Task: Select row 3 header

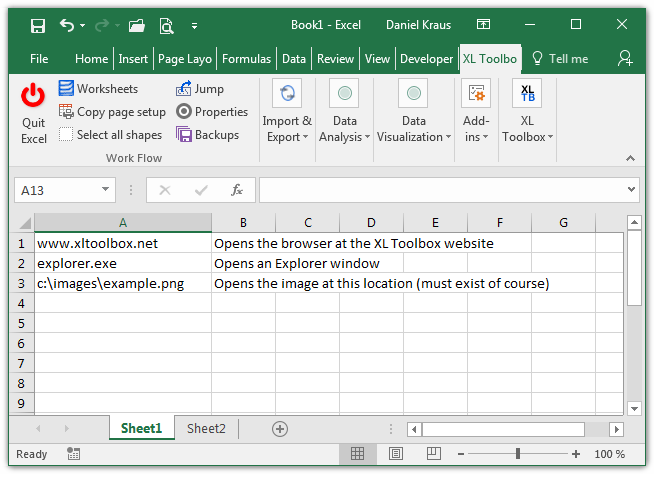Action: click(x=21, y=284)
